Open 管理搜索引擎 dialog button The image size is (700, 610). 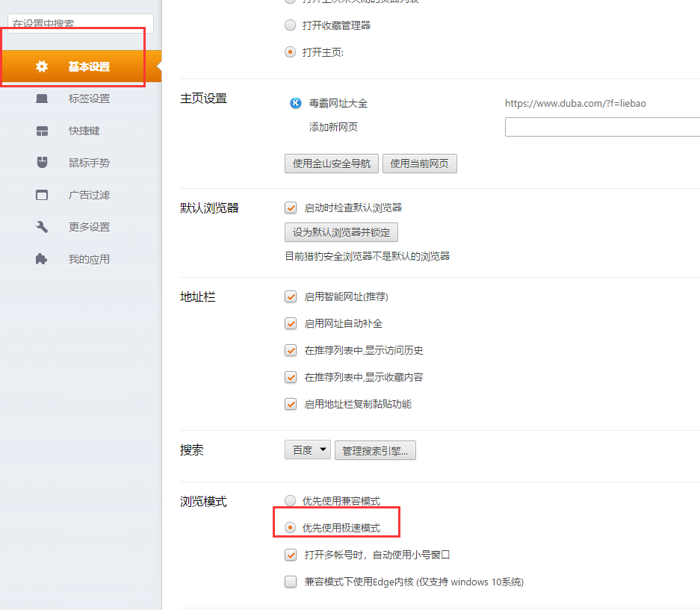375,450
